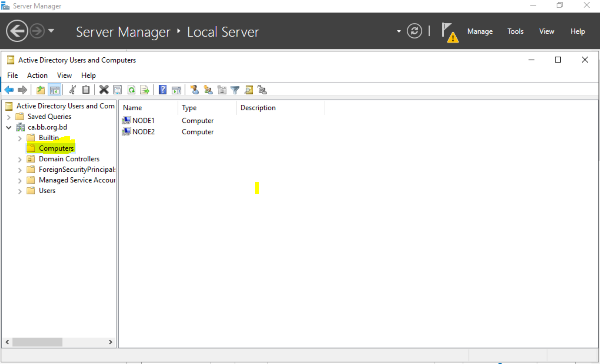Create a new group with toolbar icon

point(208,90)
